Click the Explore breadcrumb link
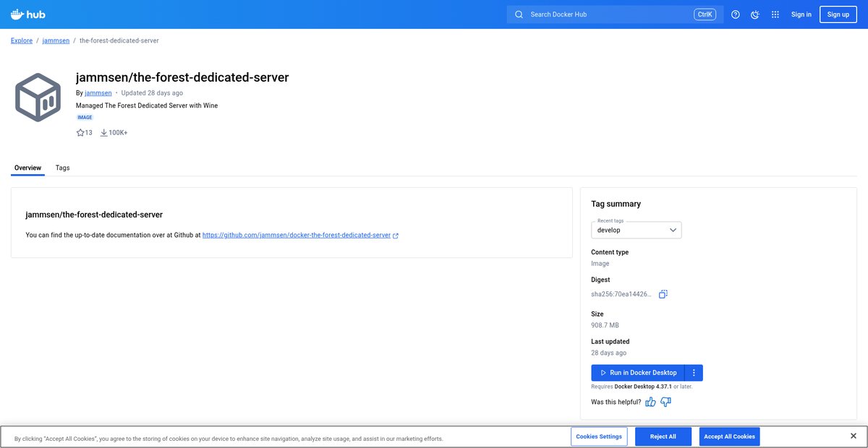 pyautogui.click(x=22, y=40)
